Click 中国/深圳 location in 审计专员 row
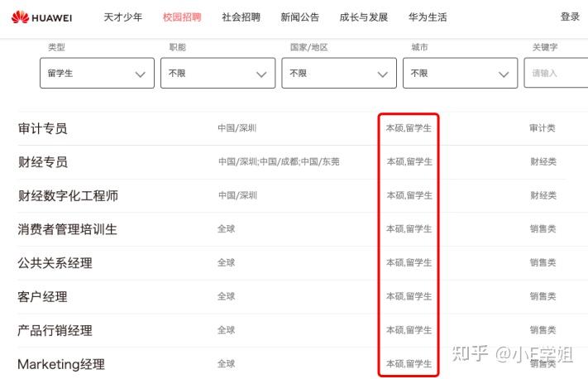 tap(237, 128)
